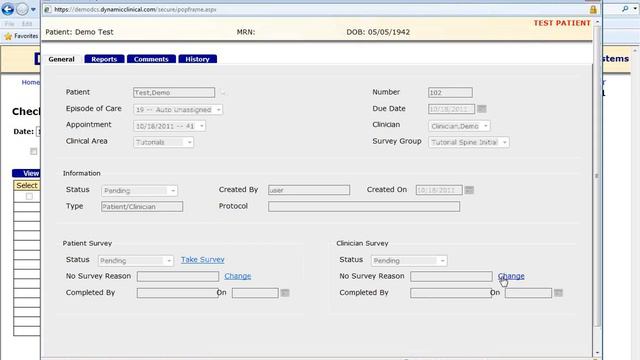Click Patient Survey completed On date field
Screen dimensions: 640x360
(255, 293)
